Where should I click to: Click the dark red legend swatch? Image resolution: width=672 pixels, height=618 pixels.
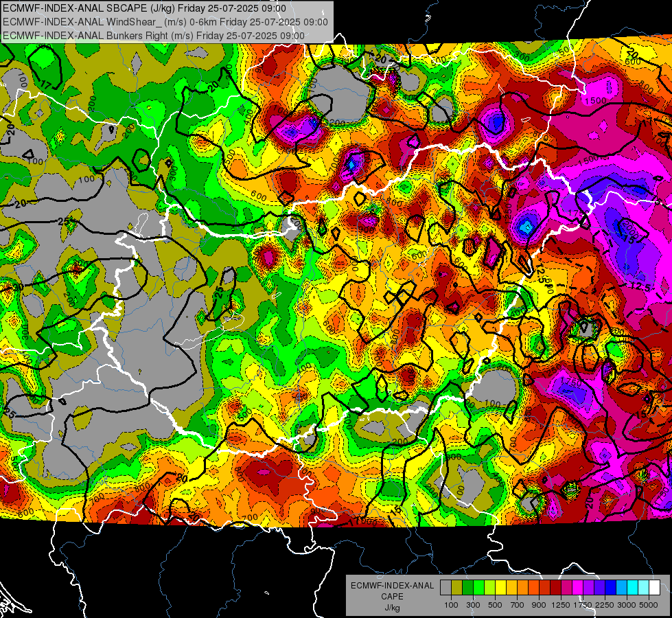(555, 587)
